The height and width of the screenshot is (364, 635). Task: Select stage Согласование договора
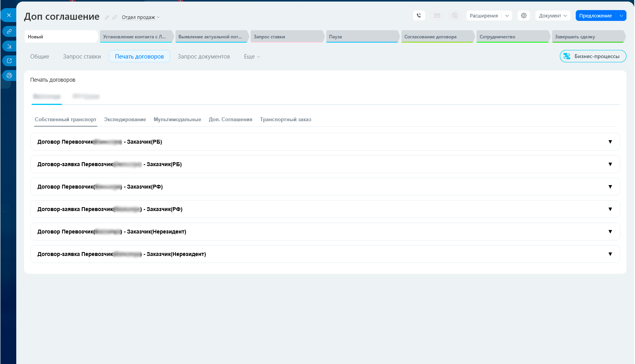[x=438, y=36]
